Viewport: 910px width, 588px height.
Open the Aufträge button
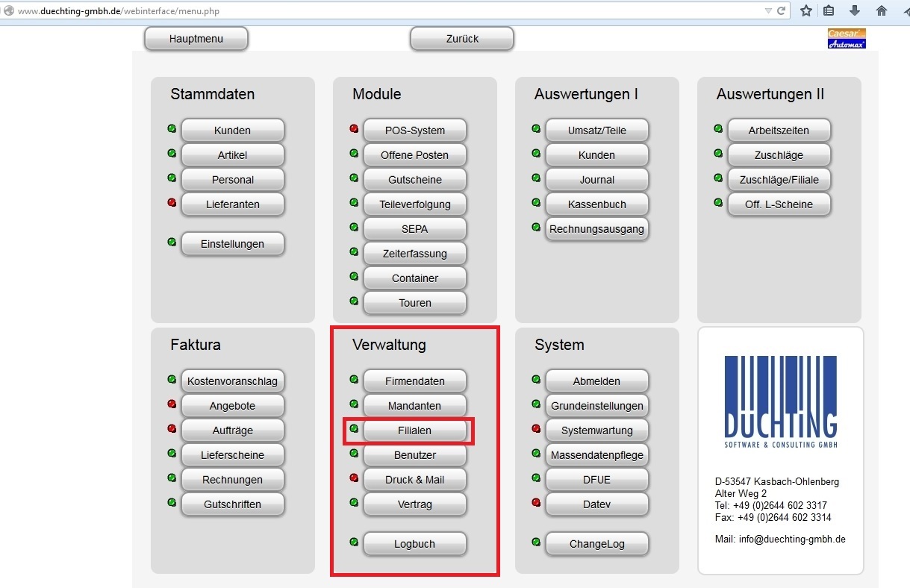232,430
